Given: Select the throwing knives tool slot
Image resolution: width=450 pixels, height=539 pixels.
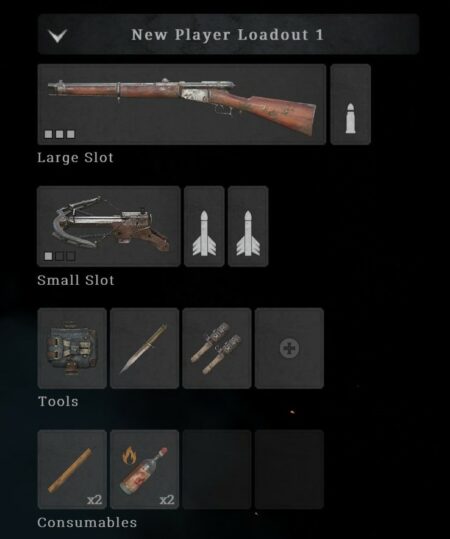Looking at the screenshot, I should 217,348.
